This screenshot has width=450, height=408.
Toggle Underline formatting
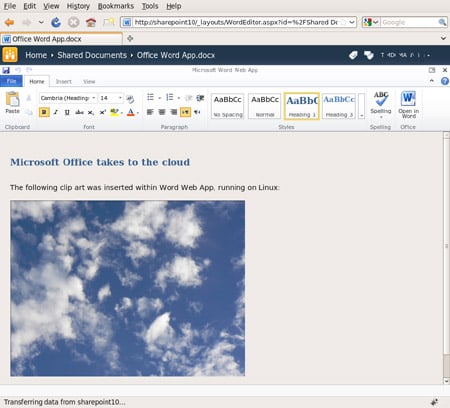coord(67,112)
